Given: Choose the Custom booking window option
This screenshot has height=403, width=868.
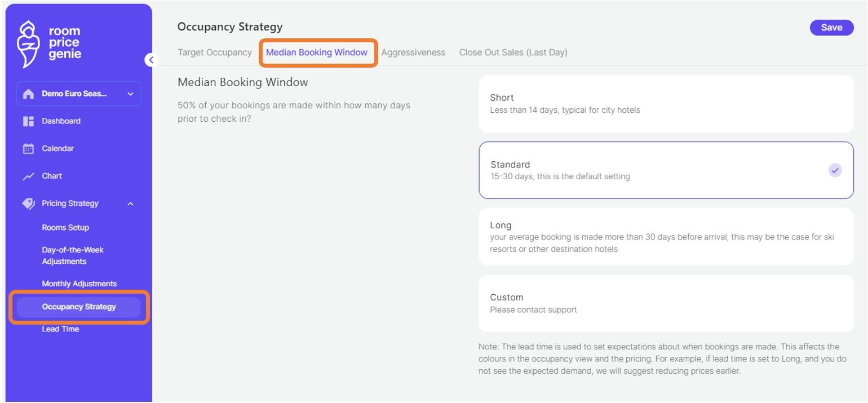Looking at the screenshot, I should tap(666, 303).
